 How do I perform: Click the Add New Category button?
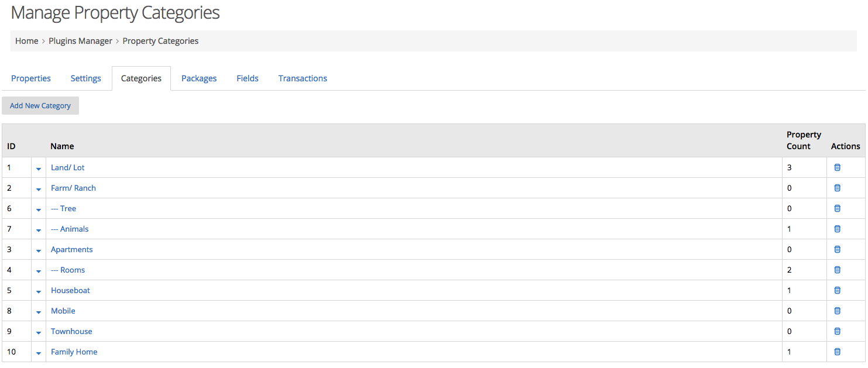point(40,105)
